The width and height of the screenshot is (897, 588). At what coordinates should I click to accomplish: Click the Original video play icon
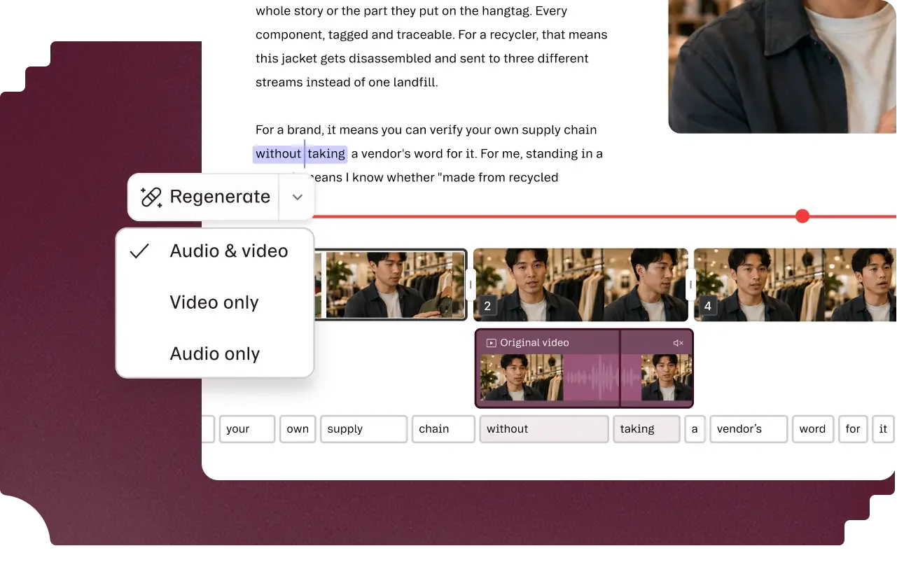[x=492, y=343]
